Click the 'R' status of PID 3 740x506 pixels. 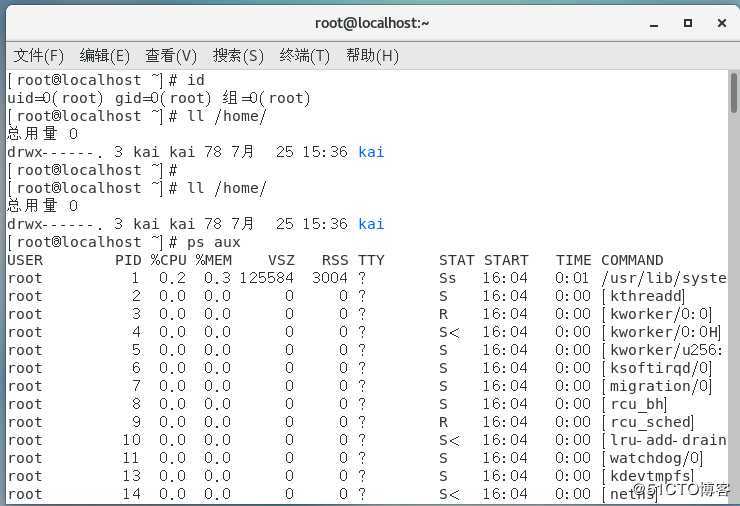(x=443, y=314)
